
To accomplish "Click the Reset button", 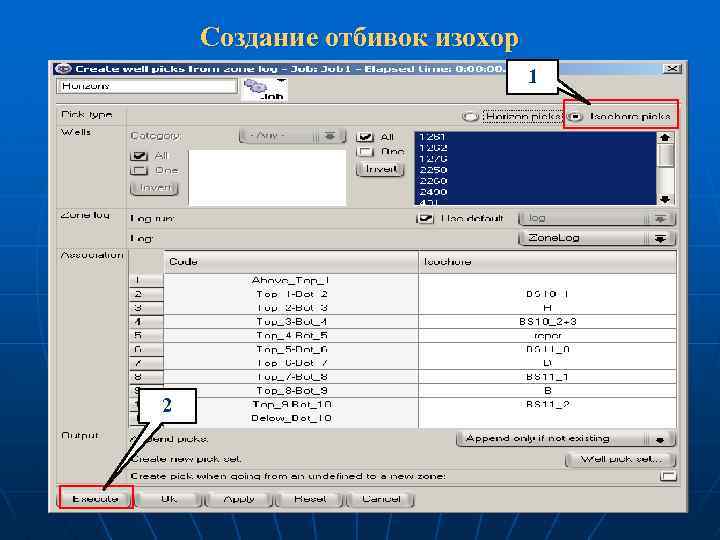I will [x=310, y=499].
